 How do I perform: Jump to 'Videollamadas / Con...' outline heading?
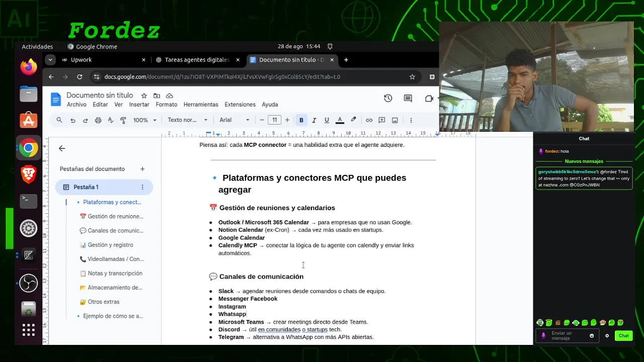(112, 259)
